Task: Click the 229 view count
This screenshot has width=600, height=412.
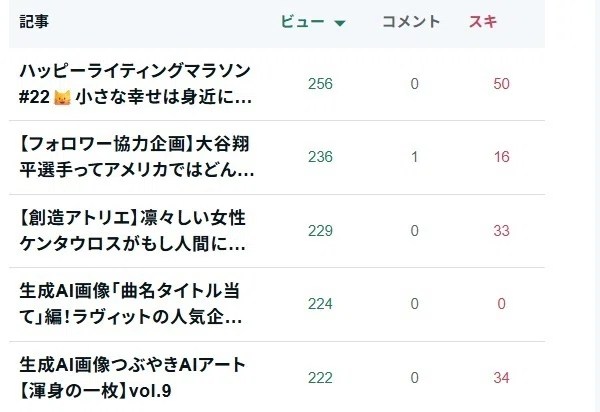Action: pos(320,231)
